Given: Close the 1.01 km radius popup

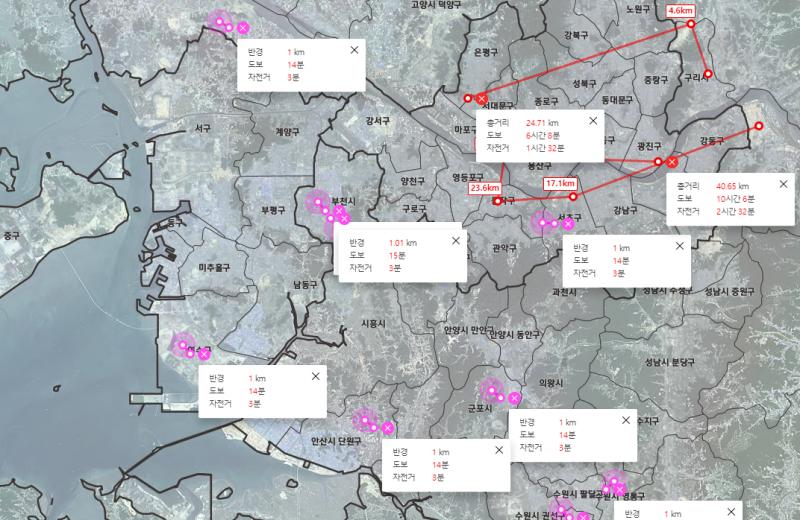Looking at the screenshot, I should tap(456, 240).
